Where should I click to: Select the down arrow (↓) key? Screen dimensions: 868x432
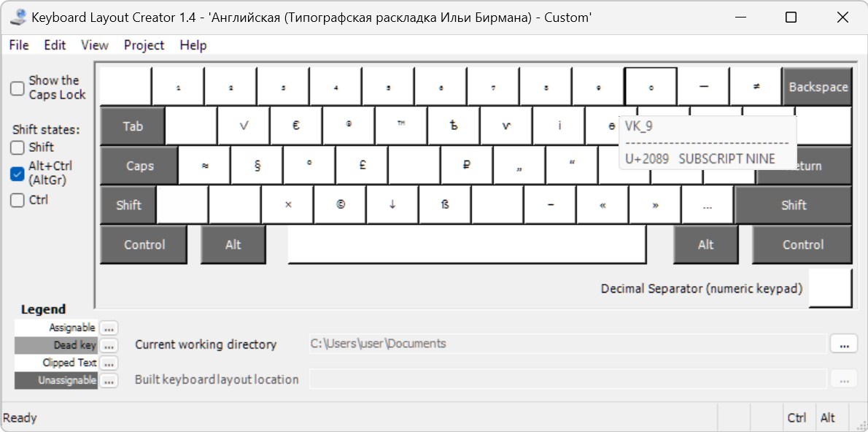click(393, 205)
